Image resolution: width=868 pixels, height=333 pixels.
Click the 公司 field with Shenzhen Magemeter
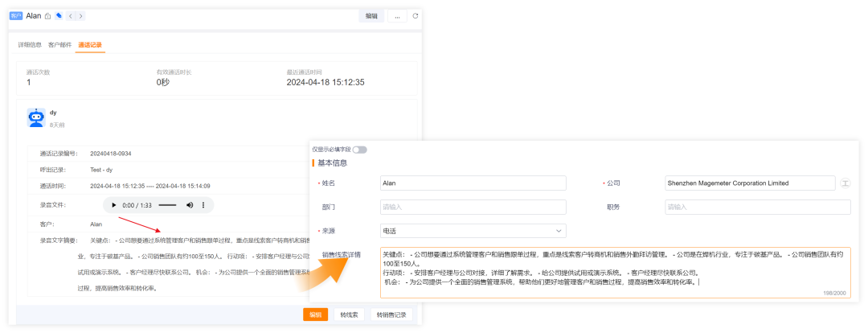(750, 183)
